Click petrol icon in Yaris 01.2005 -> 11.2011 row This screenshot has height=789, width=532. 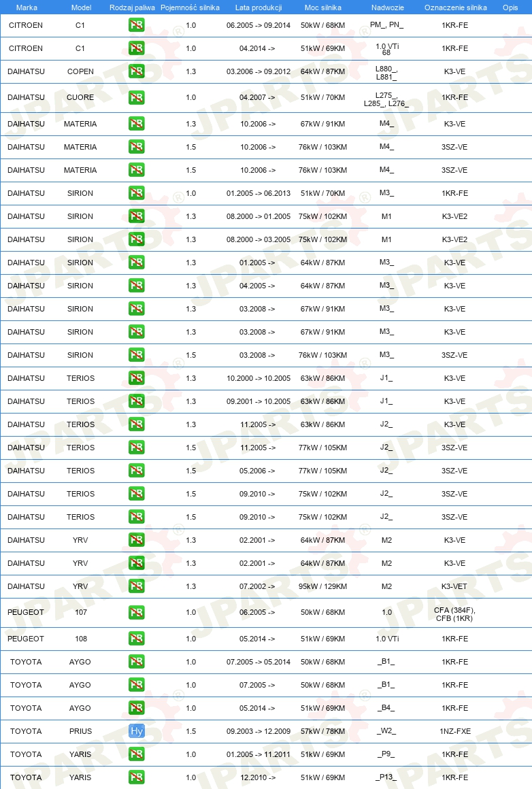[136, 755]
